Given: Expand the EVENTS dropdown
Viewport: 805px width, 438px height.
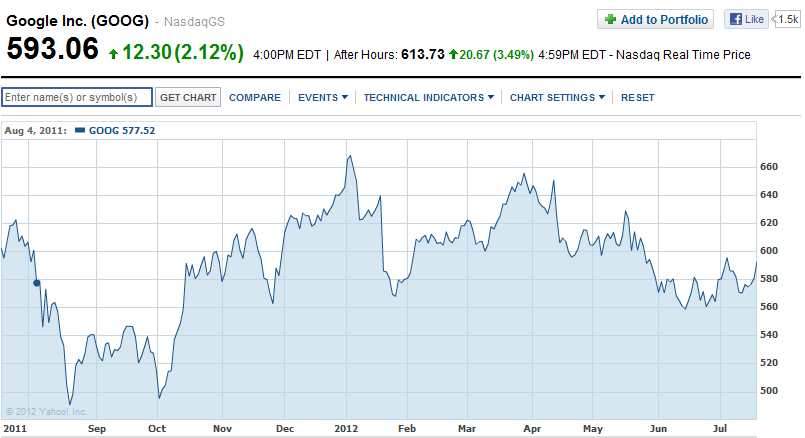Looking at the screenshot, I should tap(323, 98).
